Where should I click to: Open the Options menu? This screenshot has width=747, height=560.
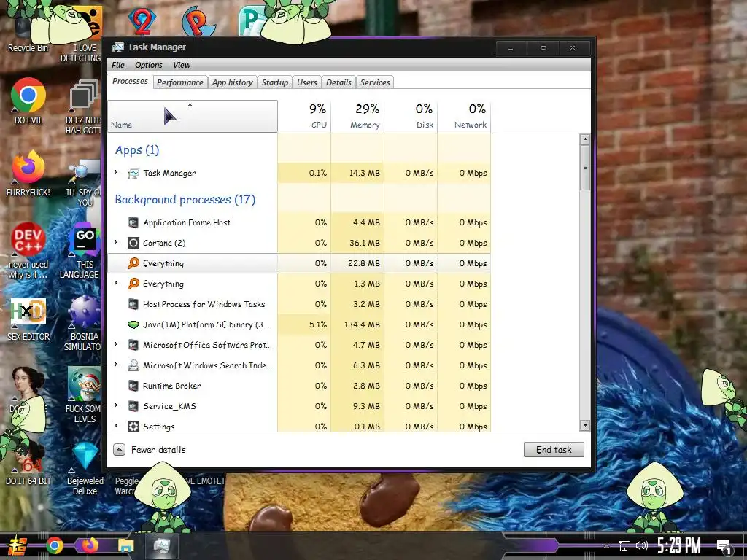(x=149, y=65)
